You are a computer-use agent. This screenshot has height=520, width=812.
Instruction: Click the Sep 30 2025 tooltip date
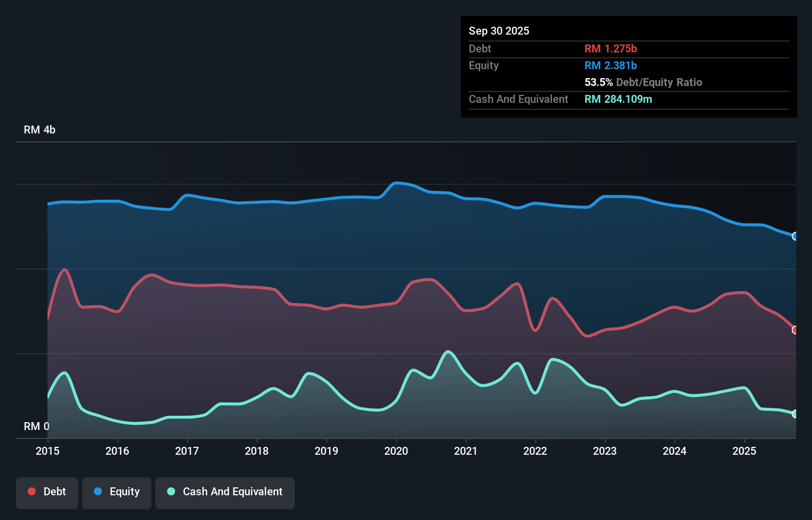499,31
